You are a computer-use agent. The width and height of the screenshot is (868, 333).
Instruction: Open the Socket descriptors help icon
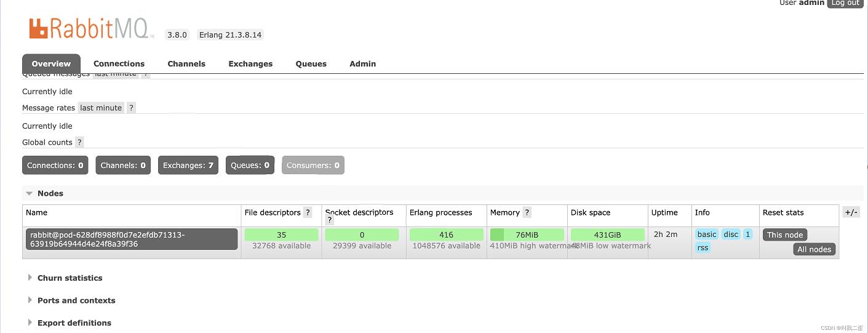point(330,220)
